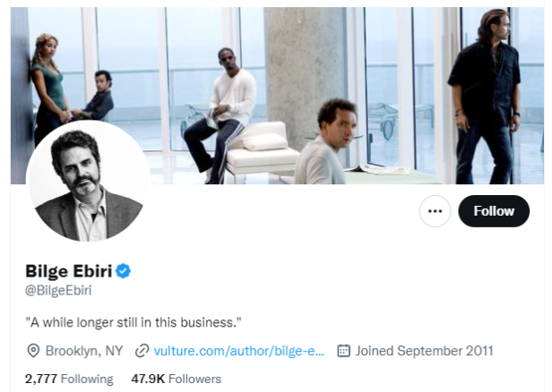View the 47.9K Followers list
This screenshot has width=552, height=392.
pyautogui.click(x=176, y=379)
